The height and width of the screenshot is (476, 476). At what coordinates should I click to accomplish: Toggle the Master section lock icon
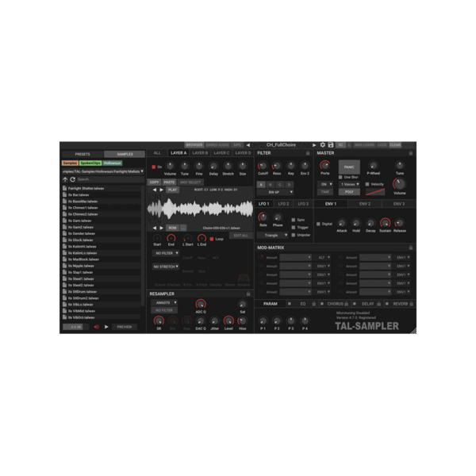pyautogui.click(x=411, y=153)
